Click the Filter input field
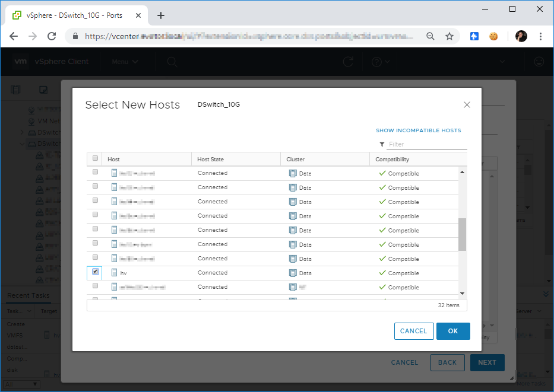The width and height of the screenshot is (554, 392). pos(427,144)
